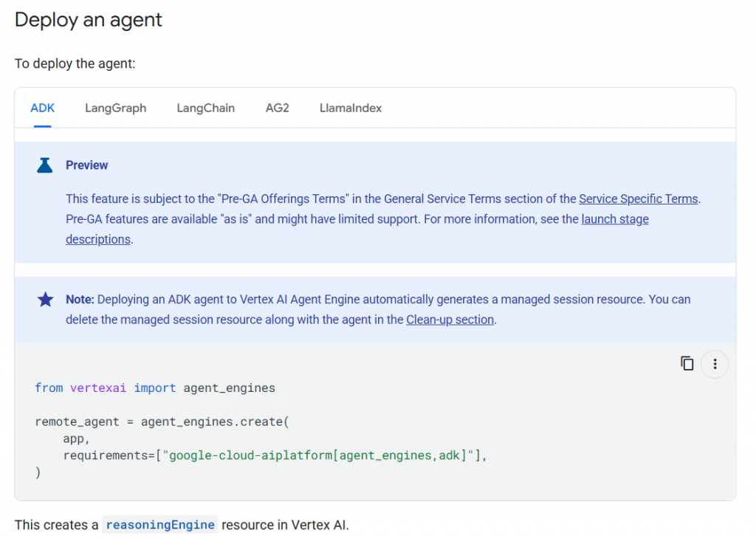Switch to the LangChain tab
Screen dimensions: 756x541
(205, 108)
